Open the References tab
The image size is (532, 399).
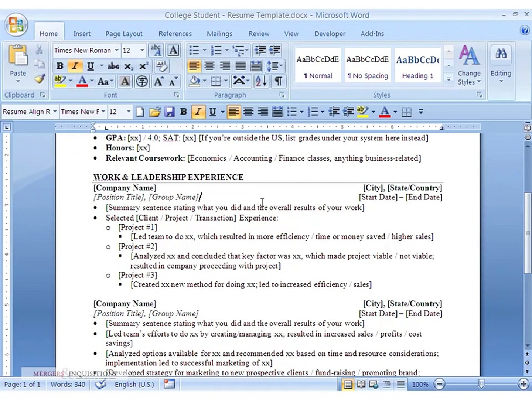point(175,34)
